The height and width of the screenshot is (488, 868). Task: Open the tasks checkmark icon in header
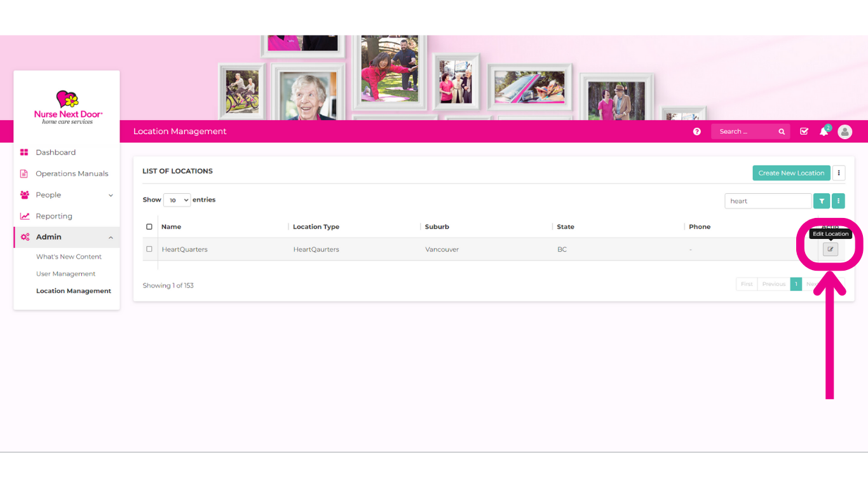(804, 132)
